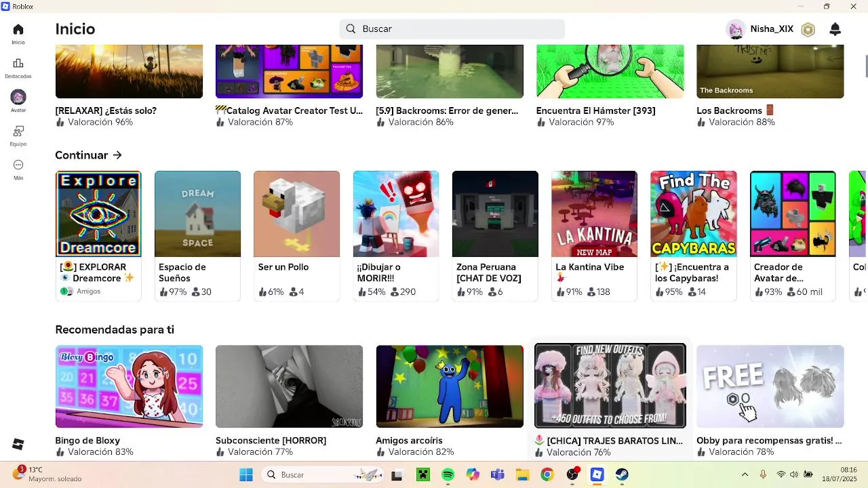The height and width of the screenshot is (488, 868).
Task: Click the Robux currency icon
Action: (x=808, y=29)
